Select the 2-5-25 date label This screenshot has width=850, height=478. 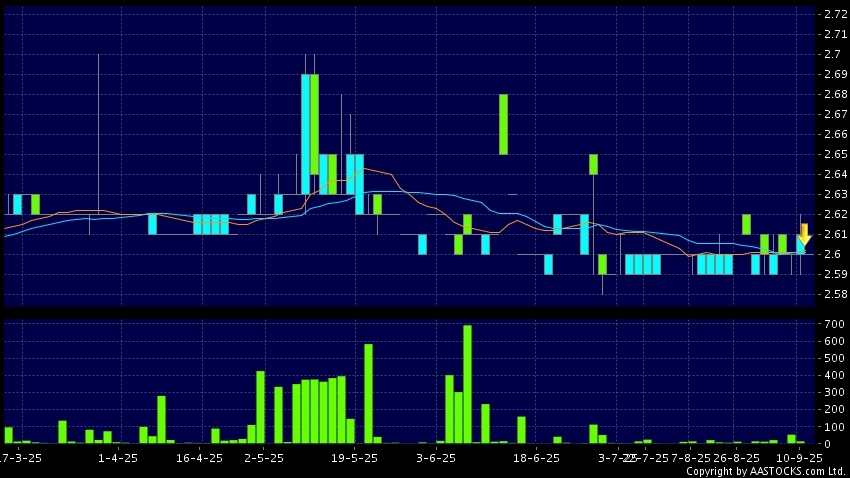click(x=264, y=458)
